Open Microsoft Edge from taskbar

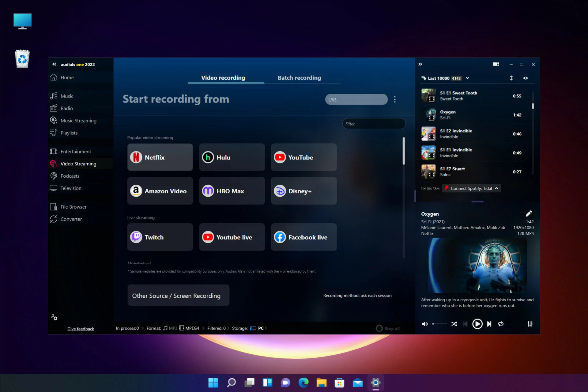(x=303, y=383)
